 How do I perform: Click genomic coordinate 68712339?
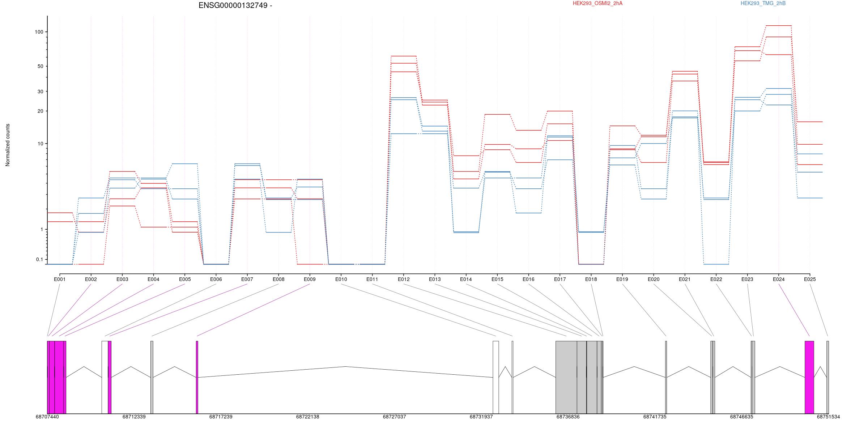(134, 417)
